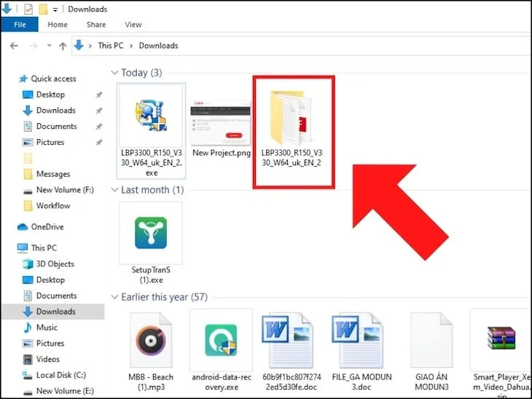
Task: Open the recent locations dropdown arrow
Action: coord(48,46)
